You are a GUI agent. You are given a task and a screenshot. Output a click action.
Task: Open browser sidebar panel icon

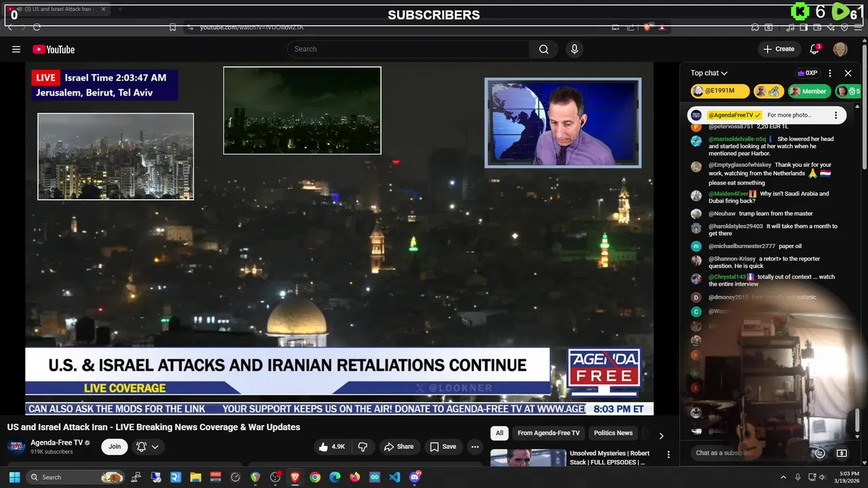[x=804, y=27]
